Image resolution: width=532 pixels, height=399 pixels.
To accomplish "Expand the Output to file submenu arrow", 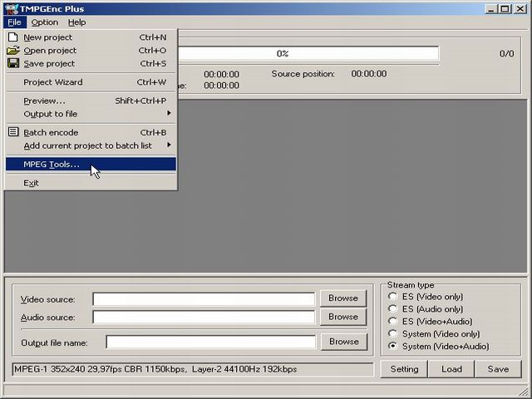I will click(169, 113).
